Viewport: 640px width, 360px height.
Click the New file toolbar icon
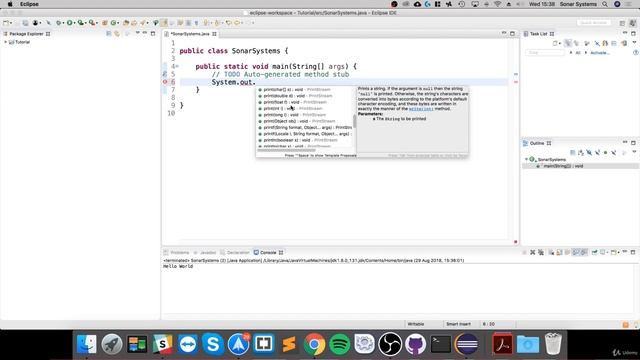coord(6,23)
